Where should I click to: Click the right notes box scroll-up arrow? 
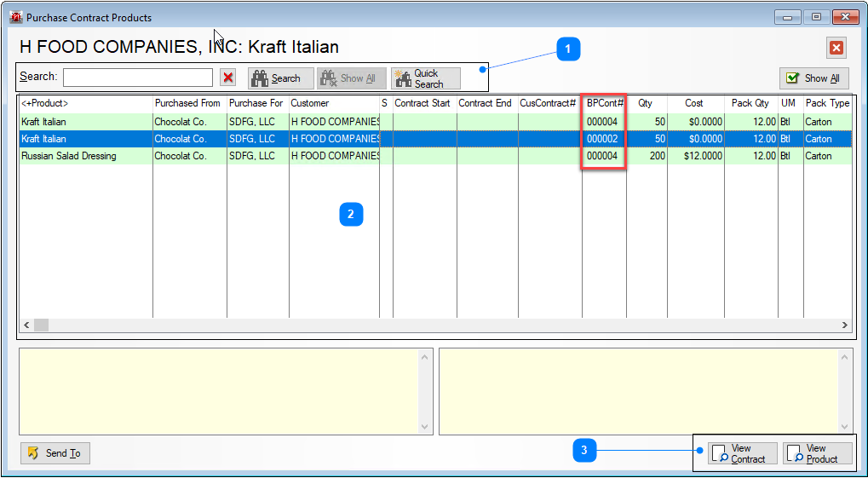pos(845,357)
